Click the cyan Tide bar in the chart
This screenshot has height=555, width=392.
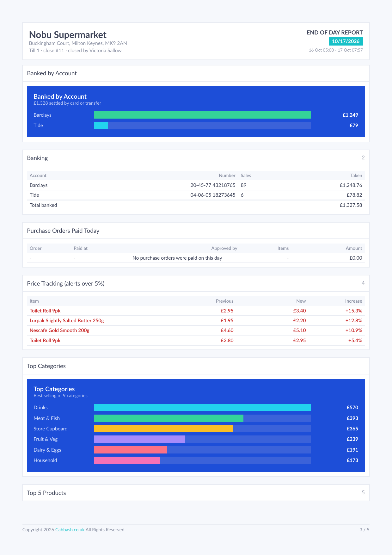pos(101,126)
